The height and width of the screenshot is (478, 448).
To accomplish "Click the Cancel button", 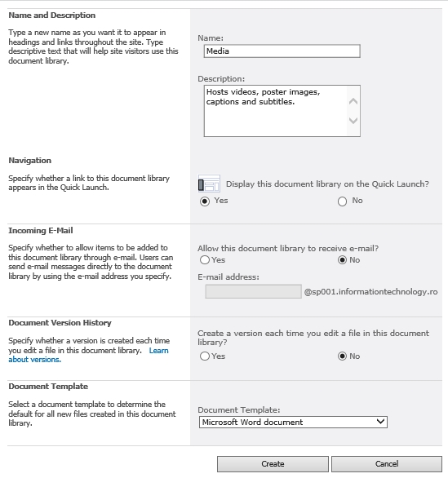I will (387, 464).
